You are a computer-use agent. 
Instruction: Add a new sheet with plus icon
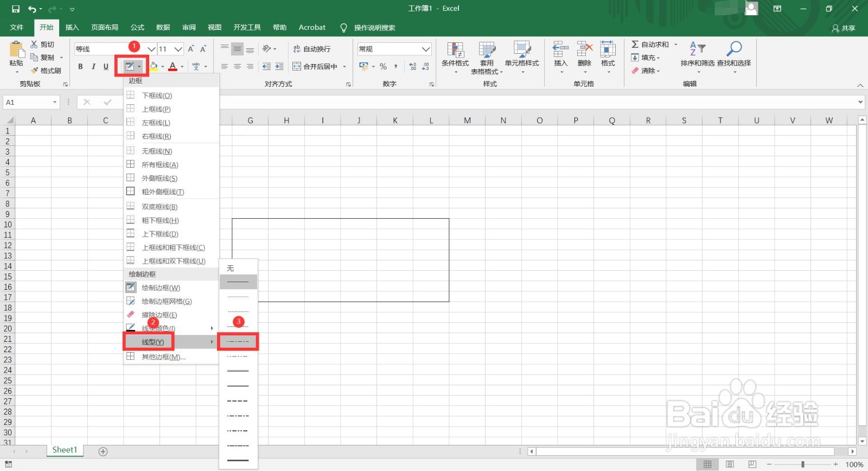tap(103, 451)
